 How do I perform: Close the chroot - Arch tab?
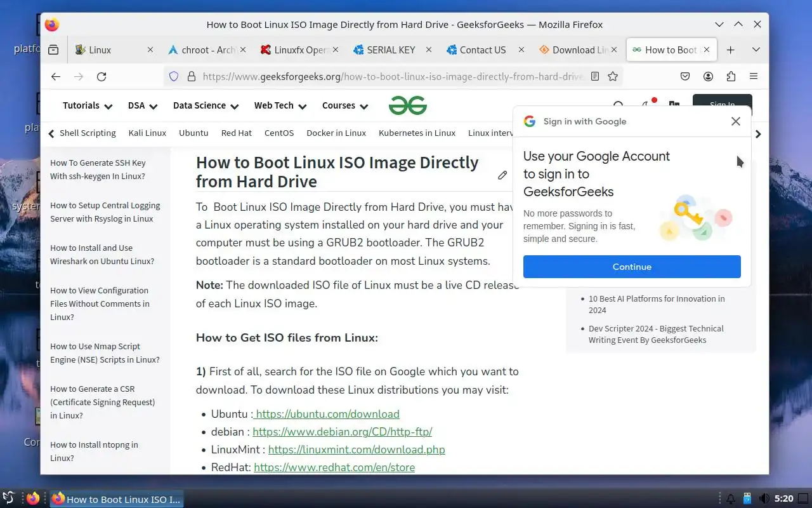tap(243, 50)
